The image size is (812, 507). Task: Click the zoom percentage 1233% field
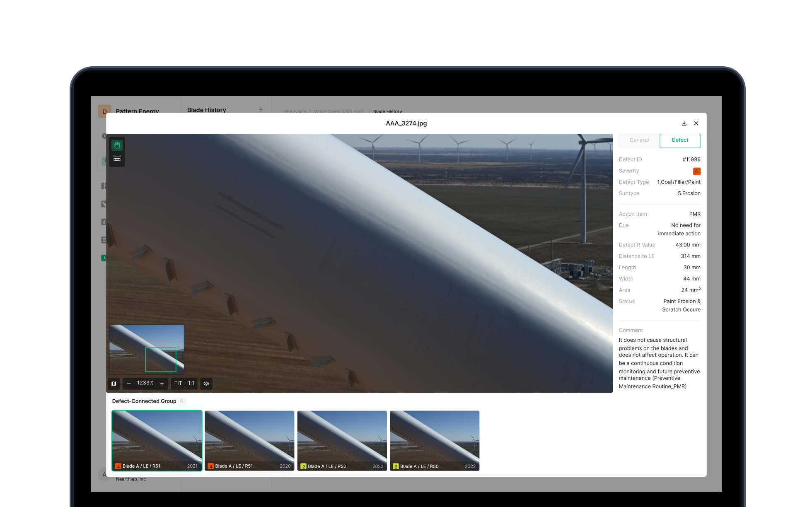145,383
